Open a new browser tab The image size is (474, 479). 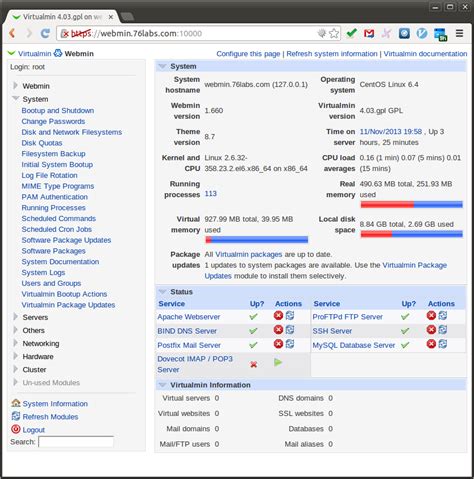pyautogui.click(x=127, y=16)
